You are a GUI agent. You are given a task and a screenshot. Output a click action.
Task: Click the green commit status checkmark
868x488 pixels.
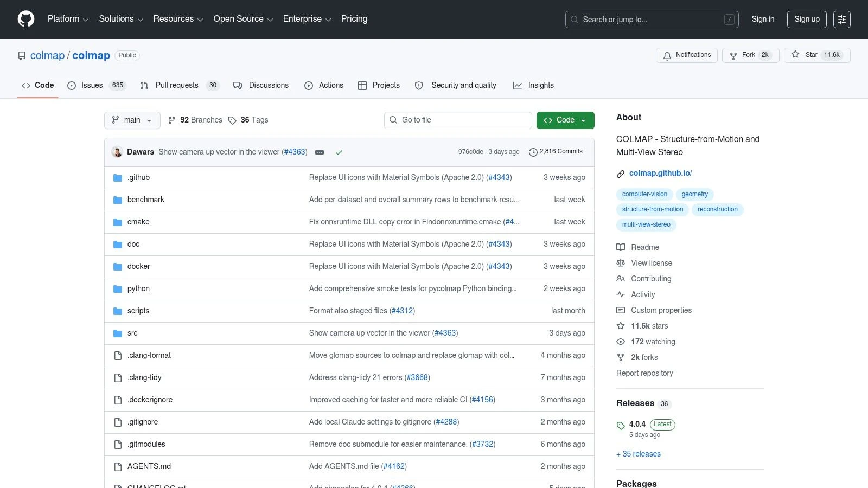[339, 152]
